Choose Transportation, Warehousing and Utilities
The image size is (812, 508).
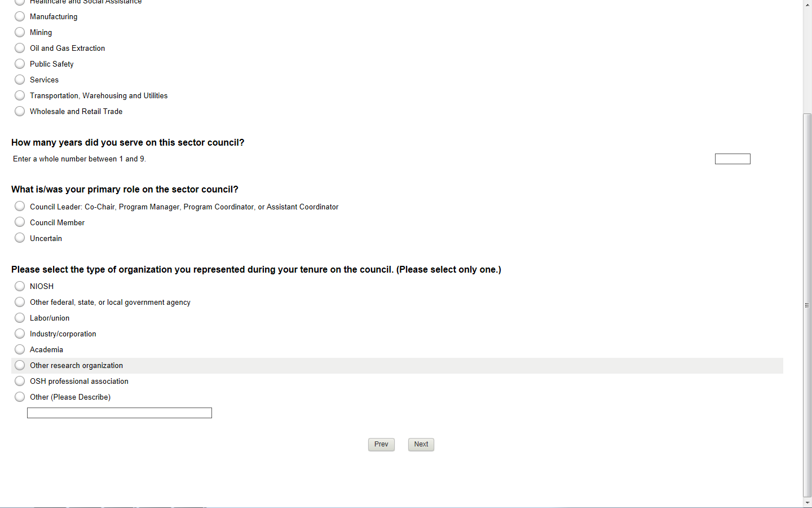(20, 95)
